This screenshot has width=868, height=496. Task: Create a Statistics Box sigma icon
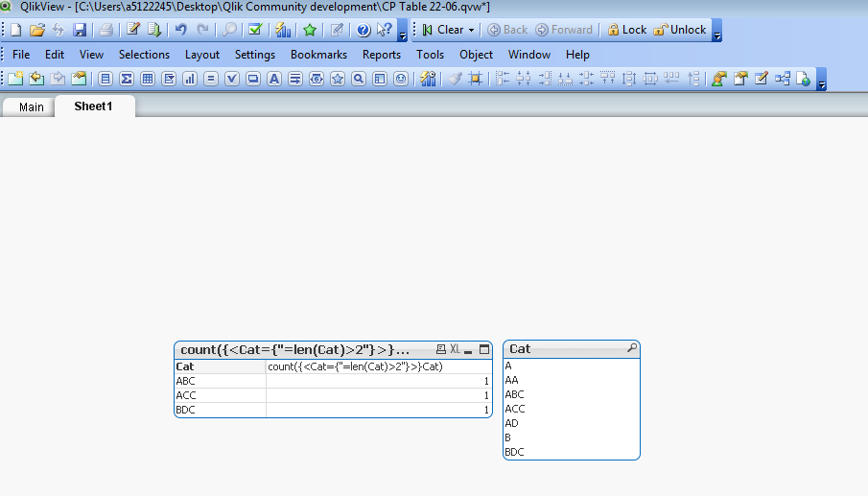[127, 79]
